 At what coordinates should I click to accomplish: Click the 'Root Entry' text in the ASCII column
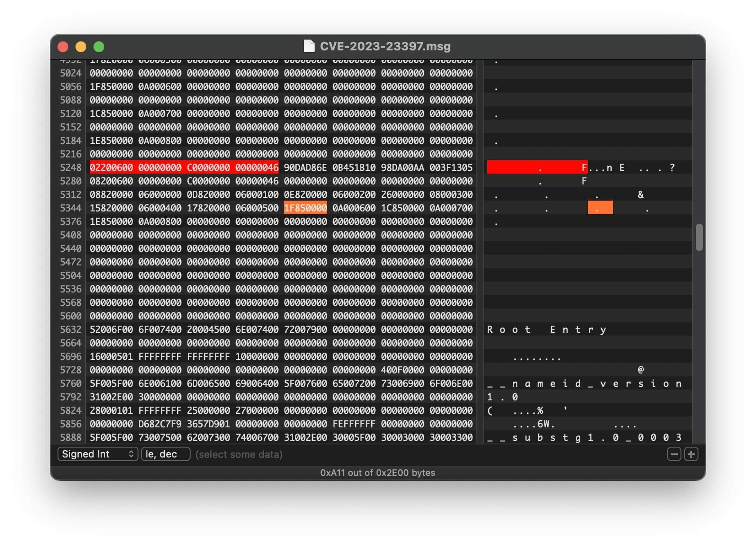[547, 330]
